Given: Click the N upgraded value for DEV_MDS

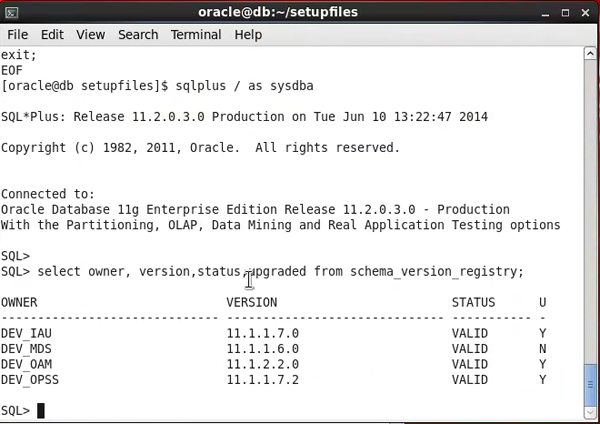Looking at the screenshot, I should coord(543,349).
